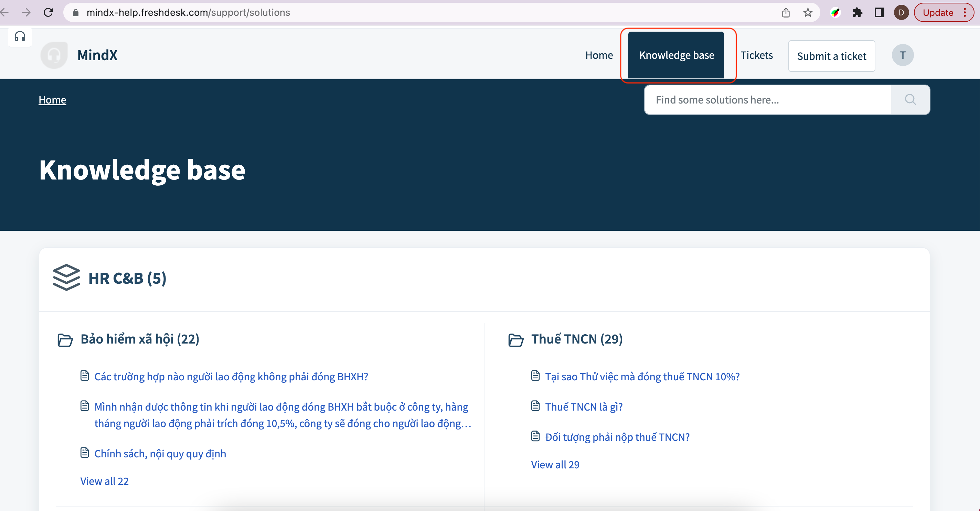Open the D profile avatar in Chrome
Viewport: 980px width, 511px height.
[x=901, y=12]
